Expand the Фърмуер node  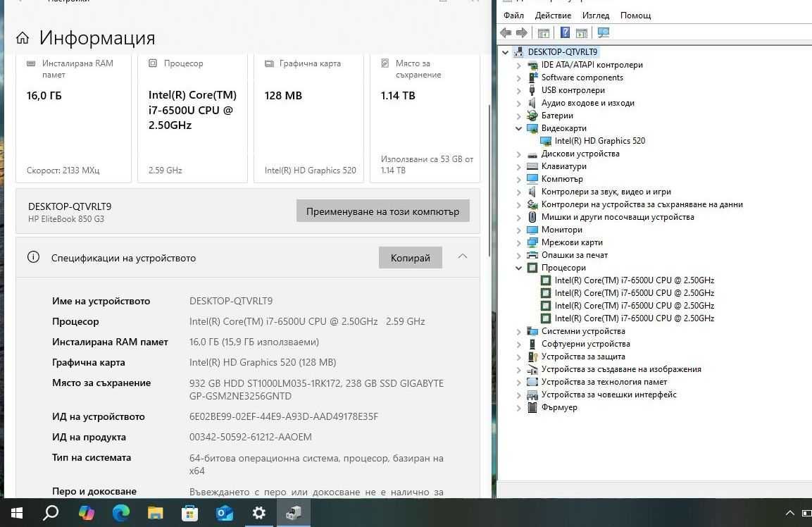tap(518, 407)
